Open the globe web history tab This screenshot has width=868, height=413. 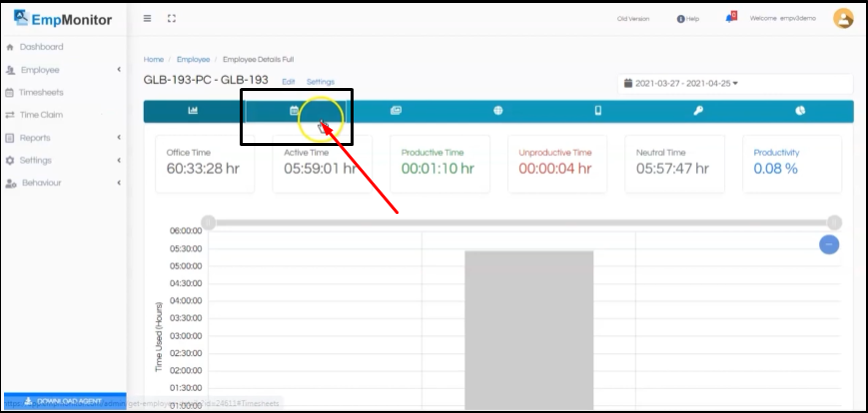[x=498, y=111]
